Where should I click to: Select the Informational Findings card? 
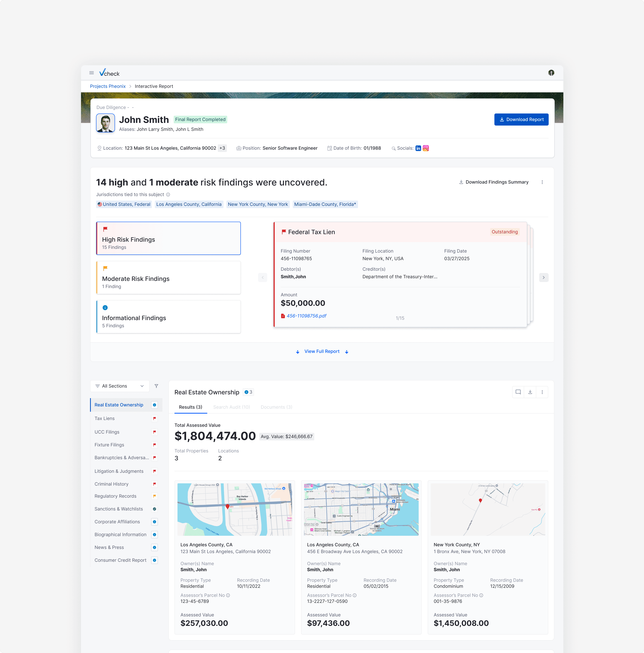[x=168, y=317]
